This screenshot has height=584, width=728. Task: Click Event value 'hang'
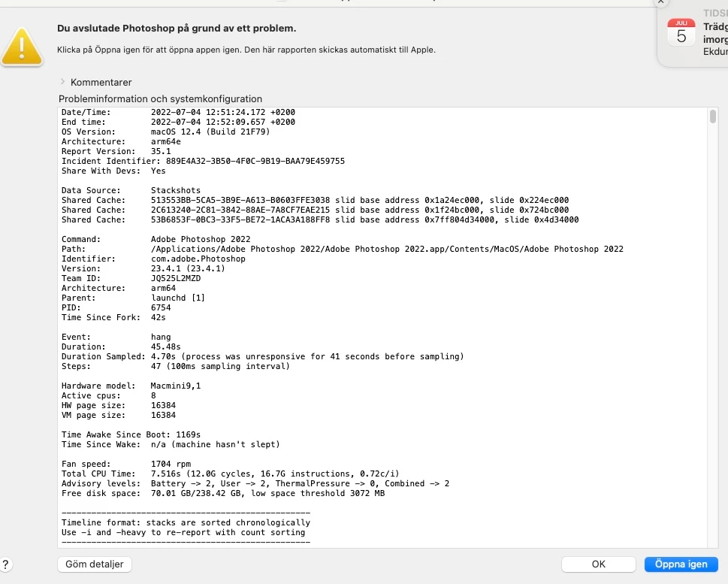tap(161, 337)
